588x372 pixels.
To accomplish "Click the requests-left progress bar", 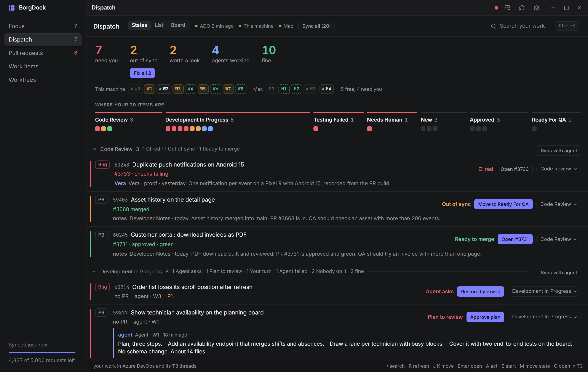I will [x=43, y=353].
